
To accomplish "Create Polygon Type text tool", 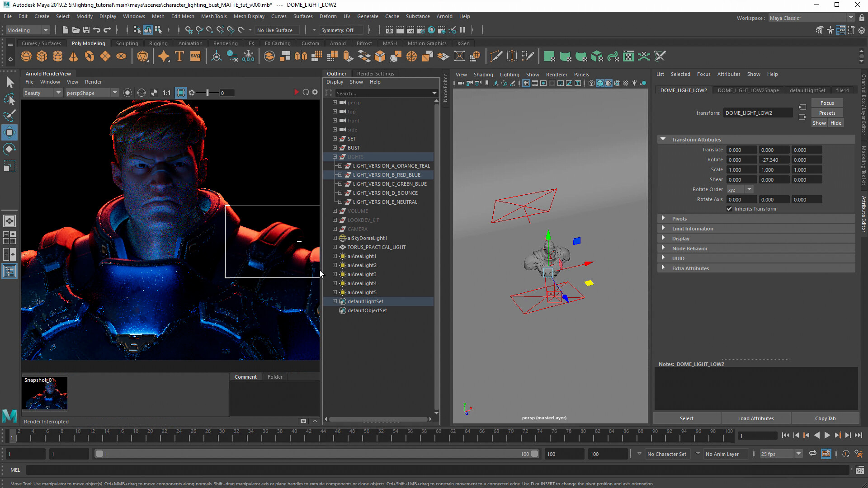I will tap(179, 56).
